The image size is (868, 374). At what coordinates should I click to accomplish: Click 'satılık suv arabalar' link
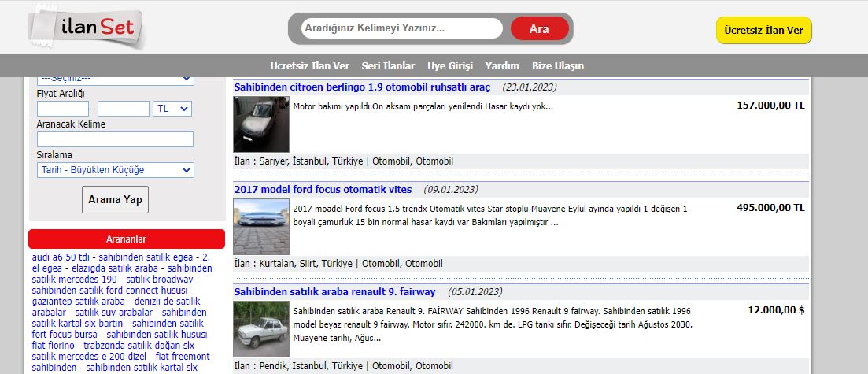pyautogui.click(x=113, y=313)
